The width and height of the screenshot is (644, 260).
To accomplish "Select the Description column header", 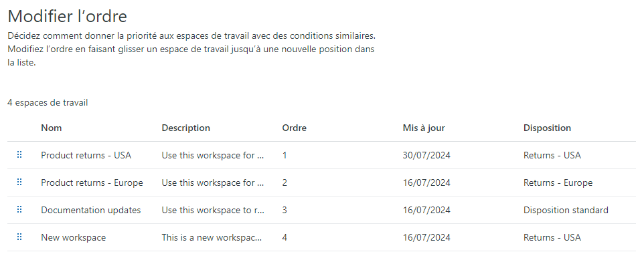I will click(x=185, y=128).
